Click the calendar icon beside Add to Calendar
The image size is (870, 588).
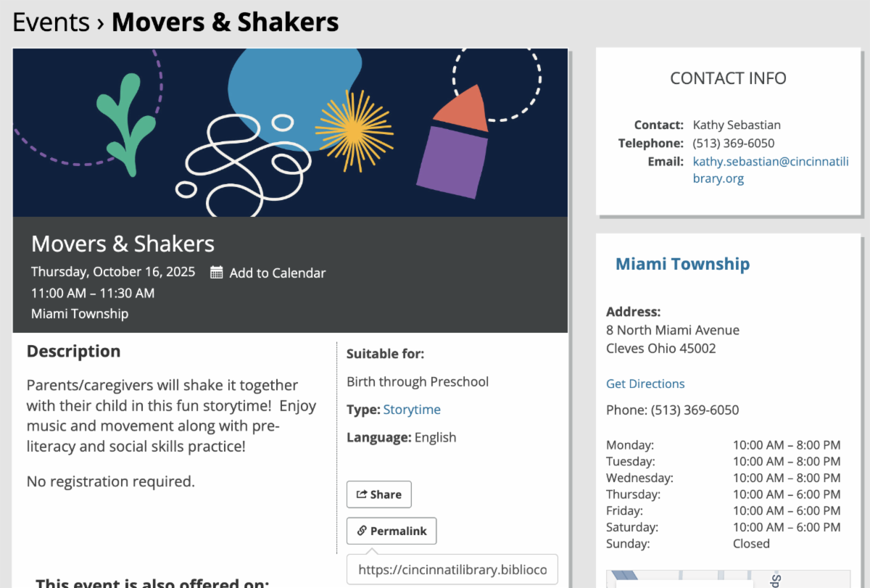click(216, 273)
